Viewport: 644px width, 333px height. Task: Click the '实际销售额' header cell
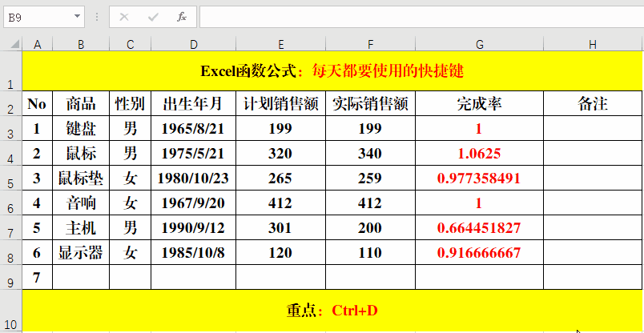point(371,104)
